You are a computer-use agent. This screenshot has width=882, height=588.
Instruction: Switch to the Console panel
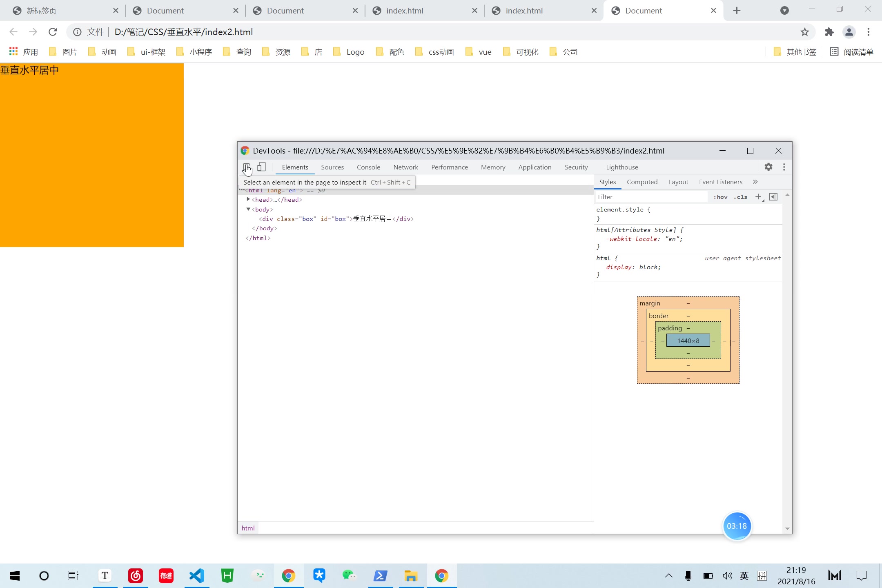(368, 167)
